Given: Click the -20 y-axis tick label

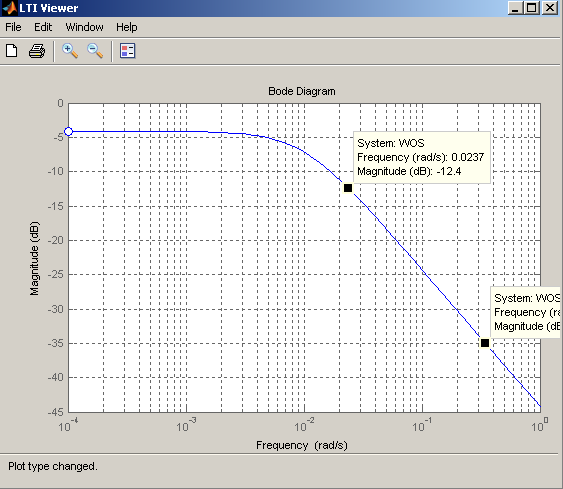Looking at the screenshot, I should click(x=56, y=240).
